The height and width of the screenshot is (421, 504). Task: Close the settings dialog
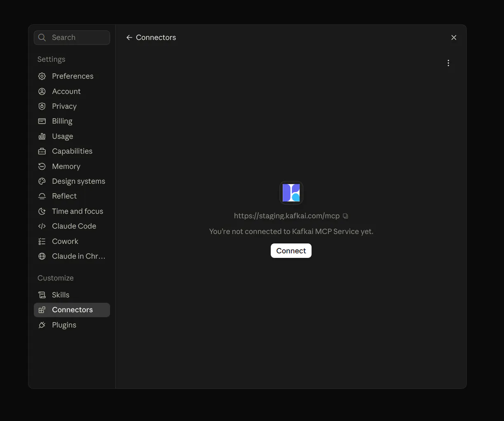[454, 37]
